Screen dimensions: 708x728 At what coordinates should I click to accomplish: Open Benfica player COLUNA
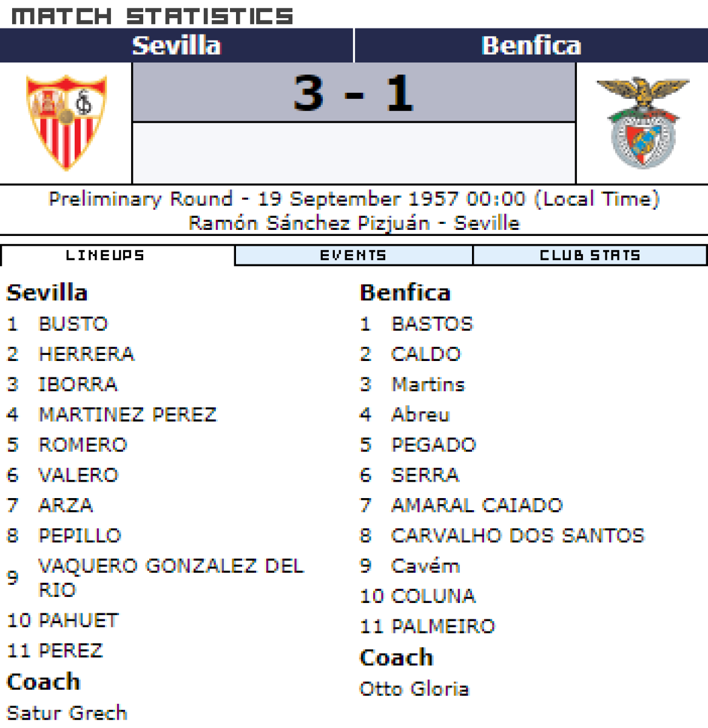(433, 596)
